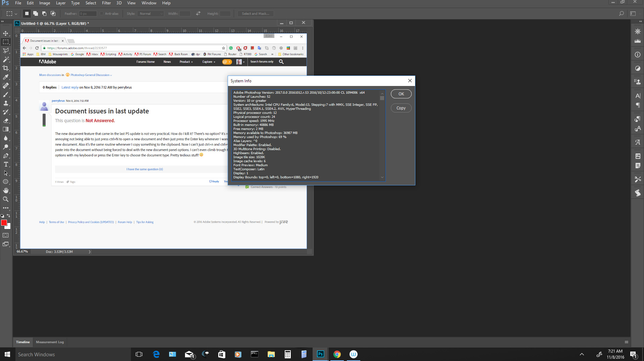Select the Blur tool
Image resolution: width=644 pixels, height=361 pixels.
coord(6,138)
